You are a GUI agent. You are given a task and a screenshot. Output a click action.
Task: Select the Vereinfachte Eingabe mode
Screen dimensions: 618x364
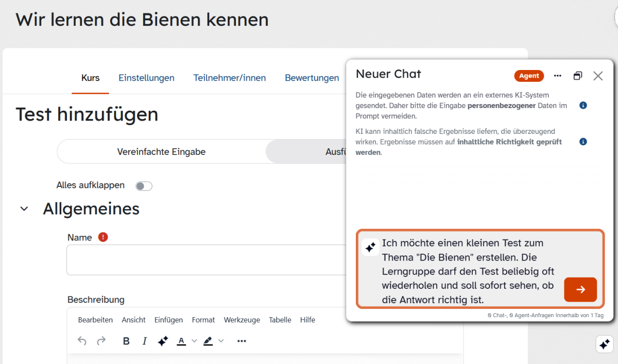[x=161, y=152]
